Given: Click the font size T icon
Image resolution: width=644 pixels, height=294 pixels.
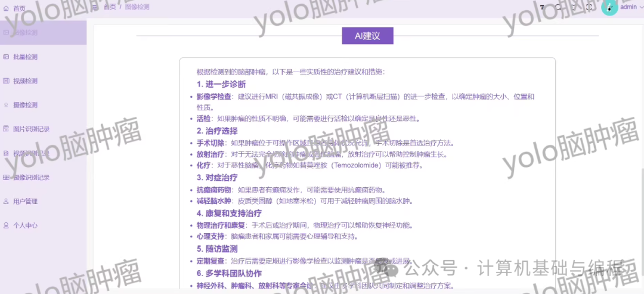Looking at the screenshot, I should click(x=542, y=7).
